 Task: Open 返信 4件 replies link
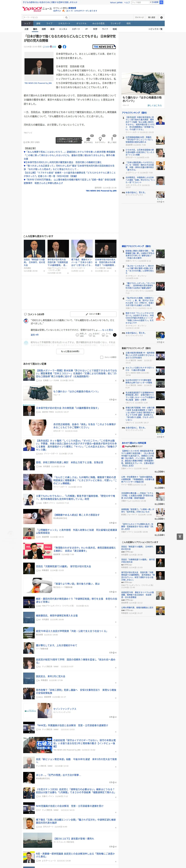click(34, 335)
